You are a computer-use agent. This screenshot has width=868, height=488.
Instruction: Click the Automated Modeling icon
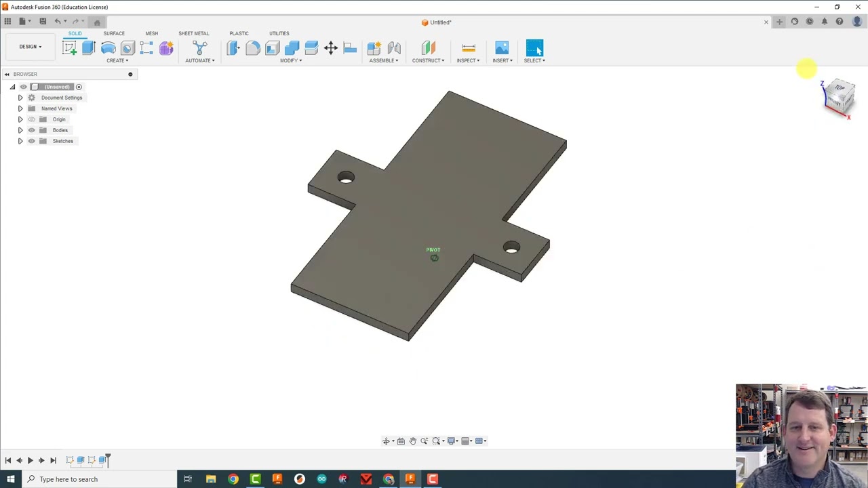[x=199, y=47]
